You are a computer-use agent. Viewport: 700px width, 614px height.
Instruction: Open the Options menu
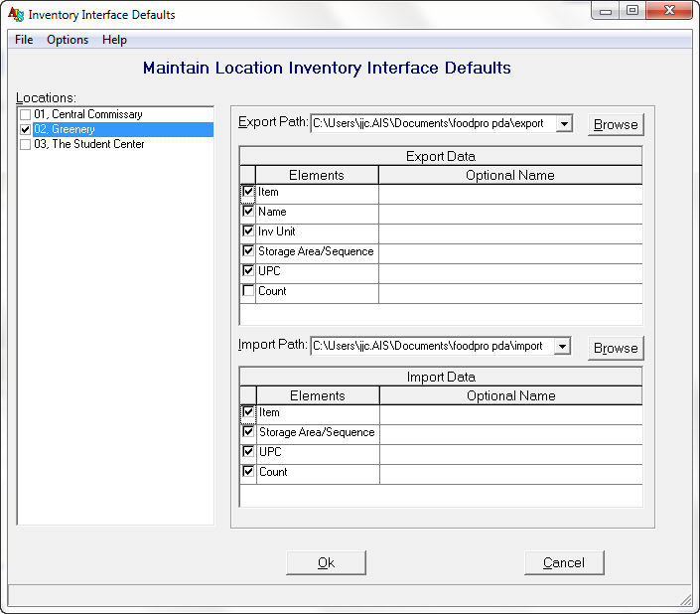(x=68, y=40)
